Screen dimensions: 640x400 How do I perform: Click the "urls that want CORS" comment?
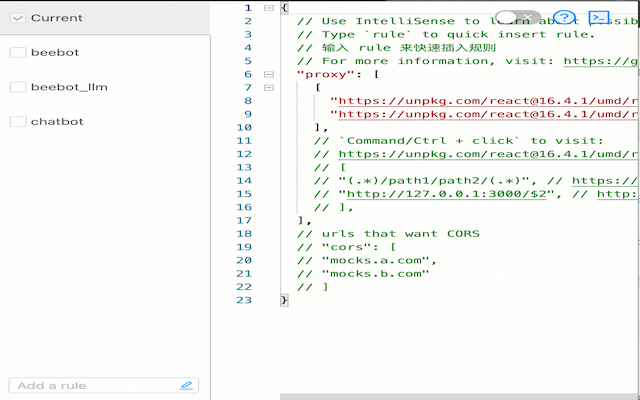click(x=388, y=234)
